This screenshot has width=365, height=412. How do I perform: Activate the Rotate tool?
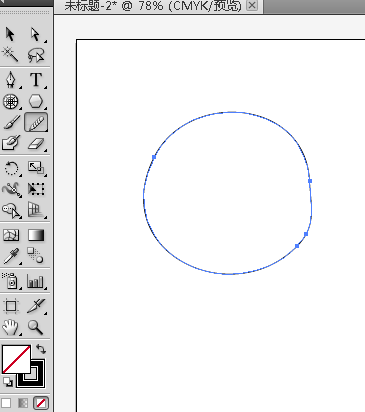click(12, 168)
